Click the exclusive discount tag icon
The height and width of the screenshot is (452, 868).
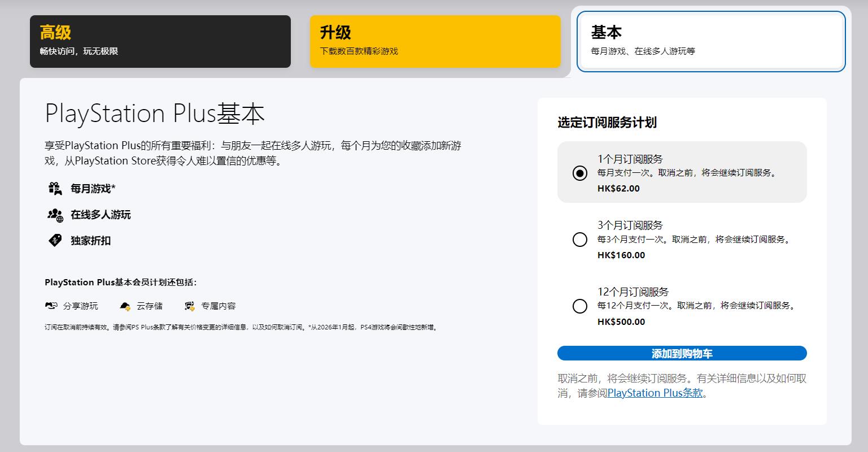(x=55, y=241)
